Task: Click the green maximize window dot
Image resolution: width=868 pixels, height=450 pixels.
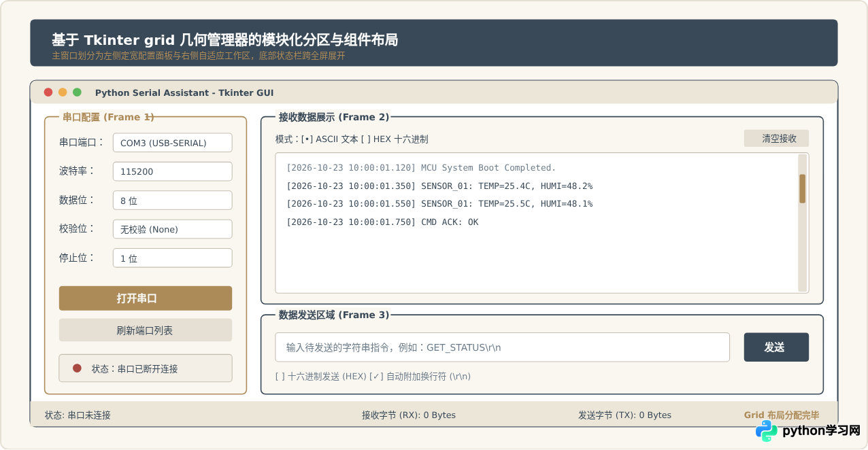Action: tap(77, 92)
